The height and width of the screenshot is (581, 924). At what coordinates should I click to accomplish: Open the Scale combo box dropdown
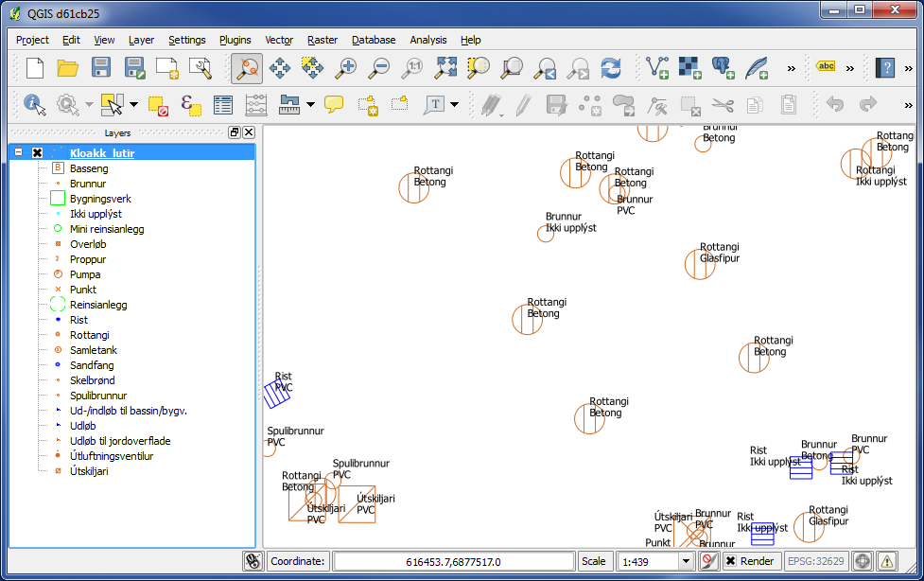coord(686,561)
